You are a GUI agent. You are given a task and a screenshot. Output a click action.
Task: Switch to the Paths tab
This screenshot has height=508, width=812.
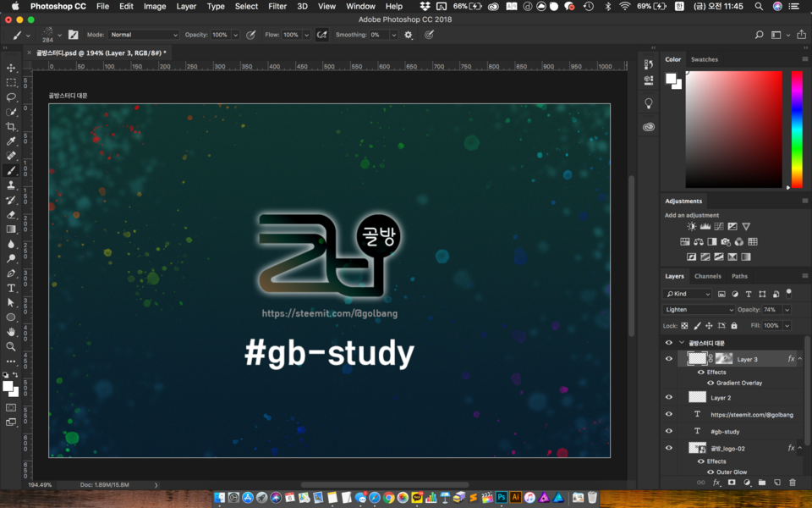[739, 276]
